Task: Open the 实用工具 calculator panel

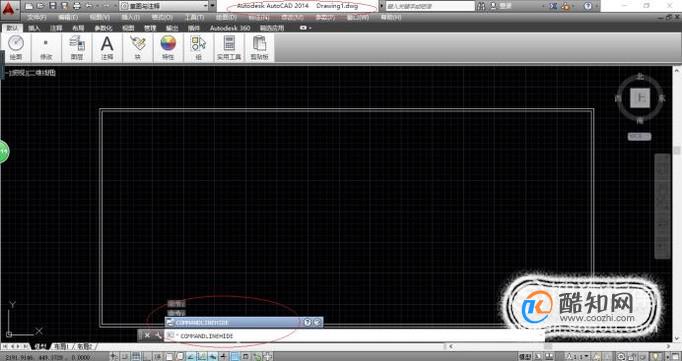Action: coord(229,47)
